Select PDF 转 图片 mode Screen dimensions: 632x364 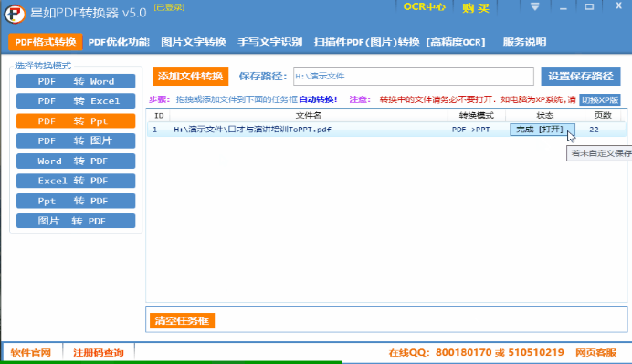pos(76,140)
